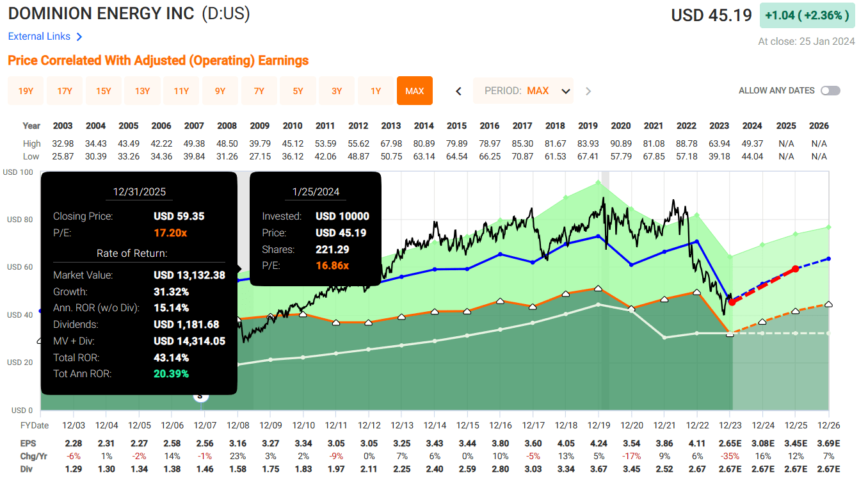Select the 13Y timeframe button

[x=142, y=90]
